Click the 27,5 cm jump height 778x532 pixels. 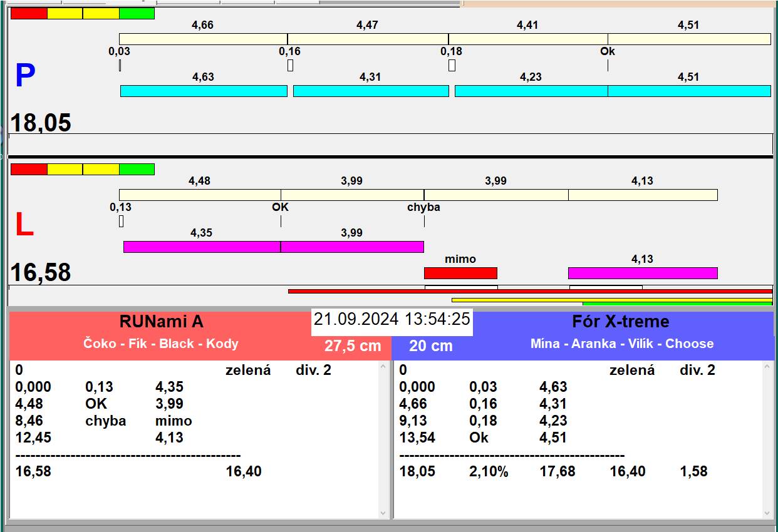(353, 345)
